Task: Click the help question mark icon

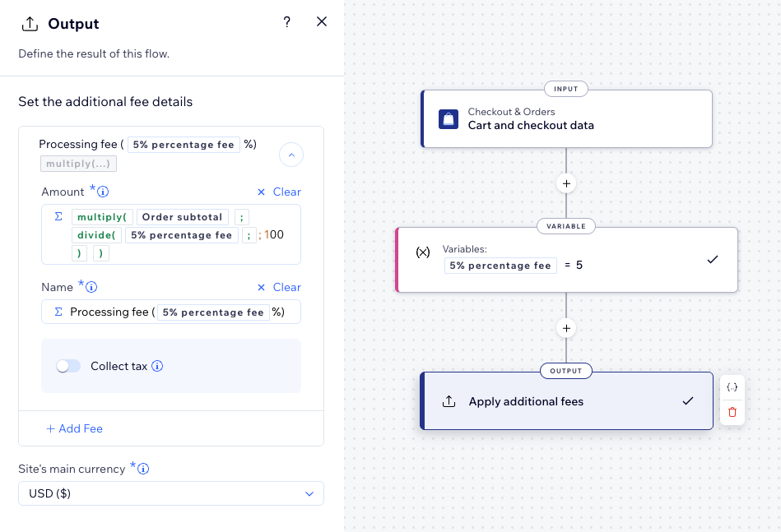Action: pyautogui.click(x=287, y=22)
